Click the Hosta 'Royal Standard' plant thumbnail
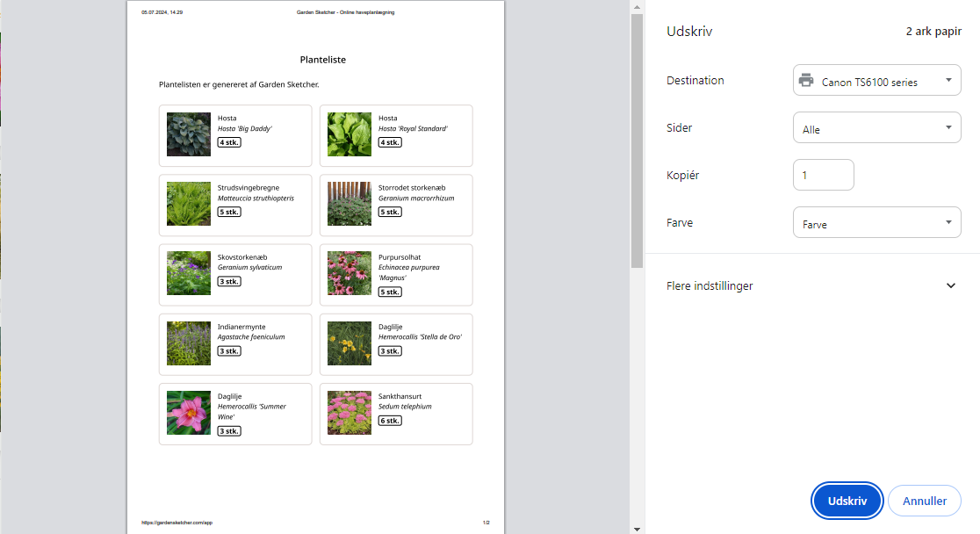This screenshot has height=534, width=980. click(349, 134)
